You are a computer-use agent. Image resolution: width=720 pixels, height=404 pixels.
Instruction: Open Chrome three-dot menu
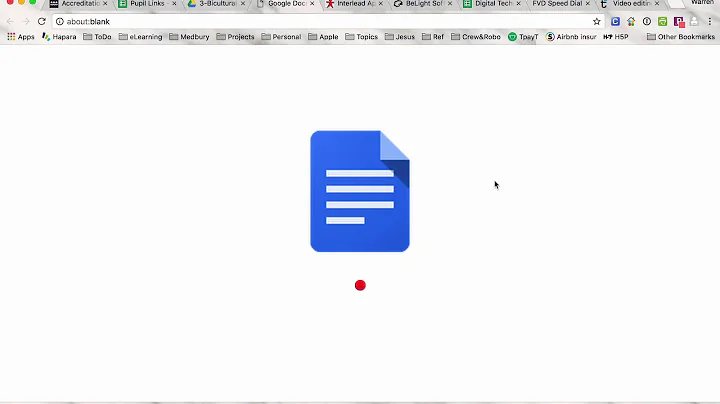[x=710, y=22]
